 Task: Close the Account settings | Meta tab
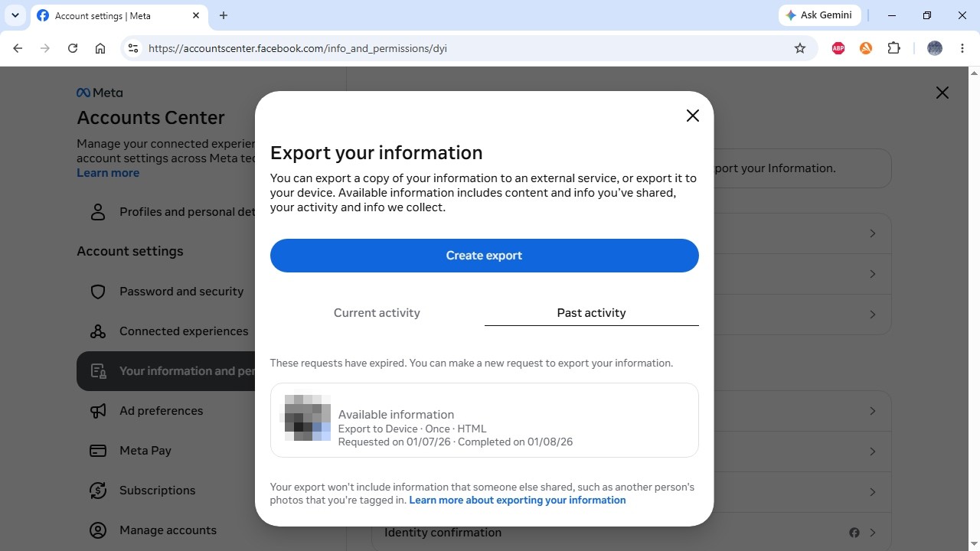(x=196, y=15)
